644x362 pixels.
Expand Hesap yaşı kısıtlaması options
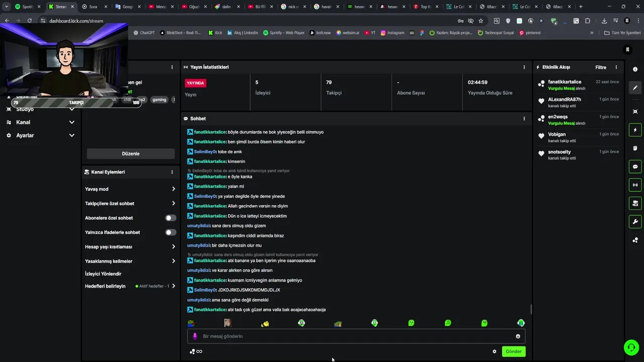pyautogui.click(x=174, y=247)
